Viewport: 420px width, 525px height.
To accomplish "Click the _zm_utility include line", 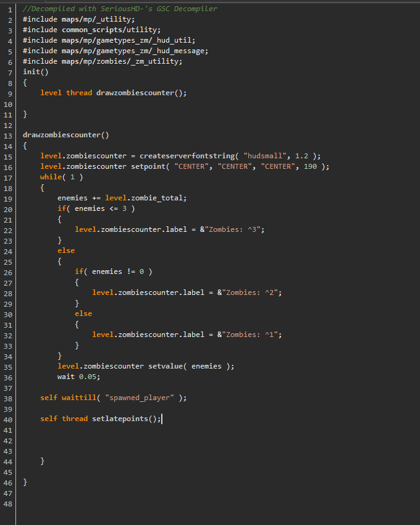I will [x=103, y=61].
